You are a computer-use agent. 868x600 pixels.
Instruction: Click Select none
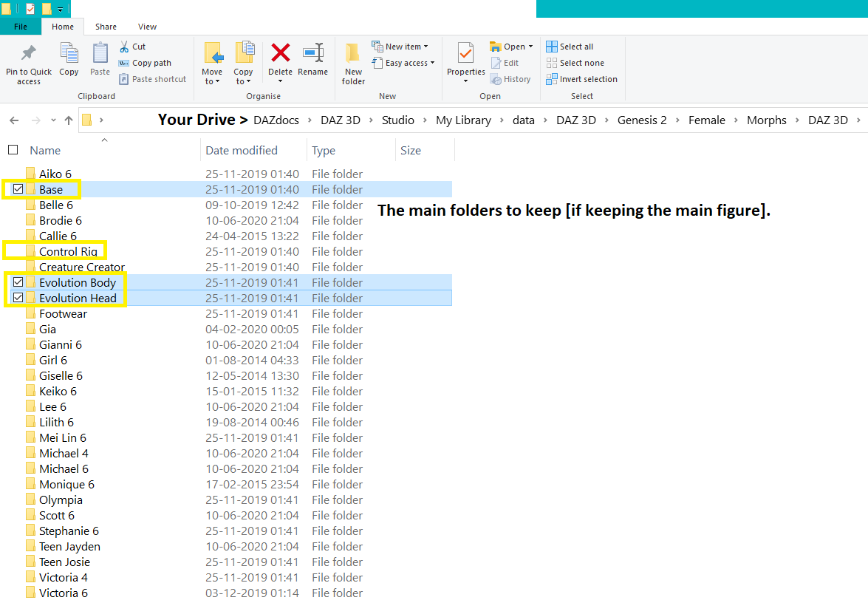[575, 63]
